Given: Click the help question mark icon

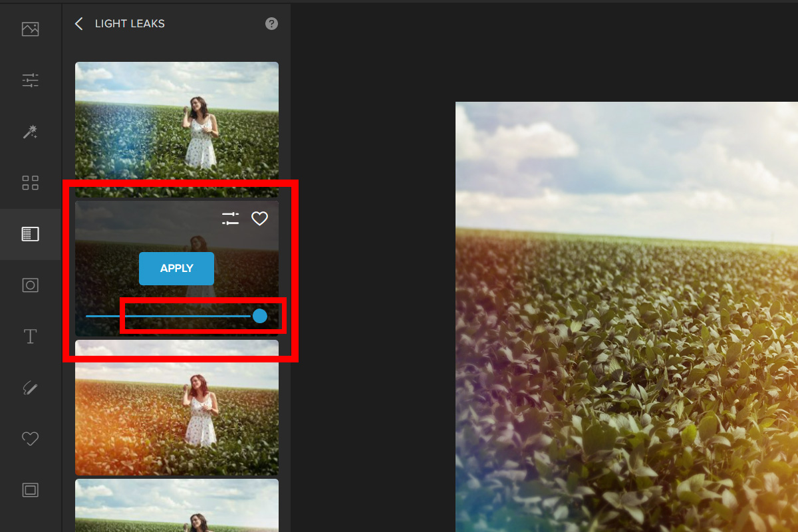Looking at the screenshot, I should pyautogui.click(x=271, y=24).
